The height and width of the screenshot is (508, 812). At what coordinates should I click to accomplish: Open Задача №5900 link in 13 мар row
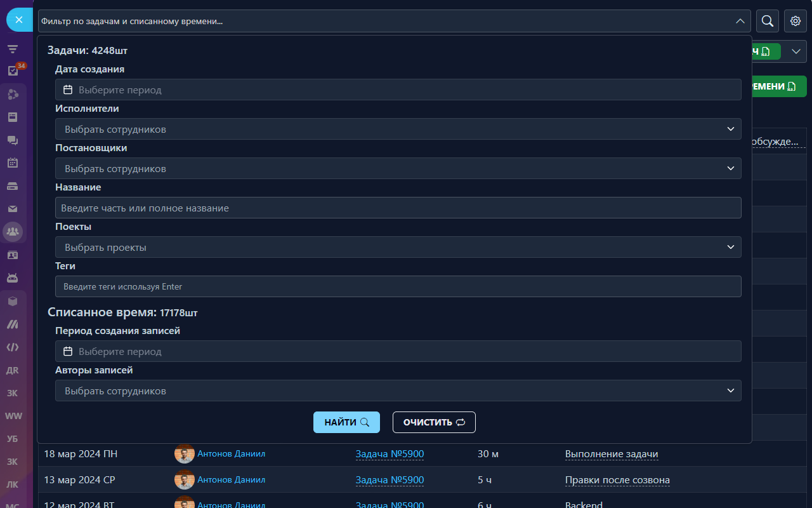click(x=390, y=479)
